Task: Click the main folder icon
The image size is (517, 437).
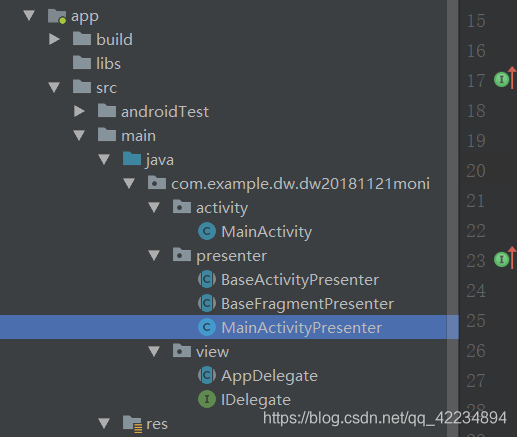Action: (x=107, y=135)
